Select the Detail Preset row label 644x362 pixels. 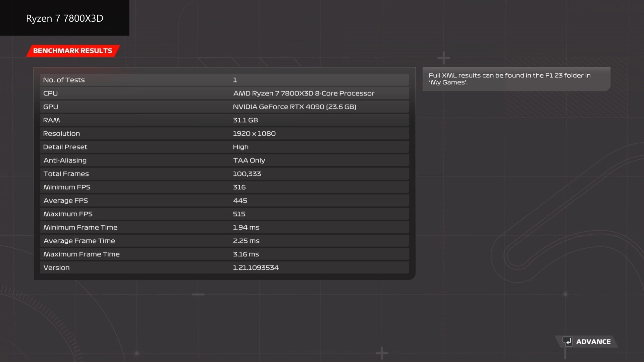65,147
